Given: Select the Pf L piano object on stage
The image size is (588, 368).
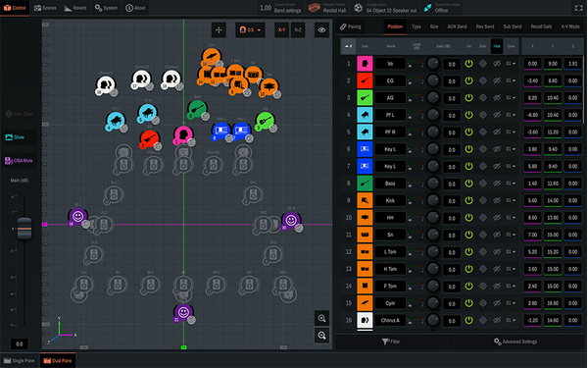Looking at the screenshot, I should (115, 121).
